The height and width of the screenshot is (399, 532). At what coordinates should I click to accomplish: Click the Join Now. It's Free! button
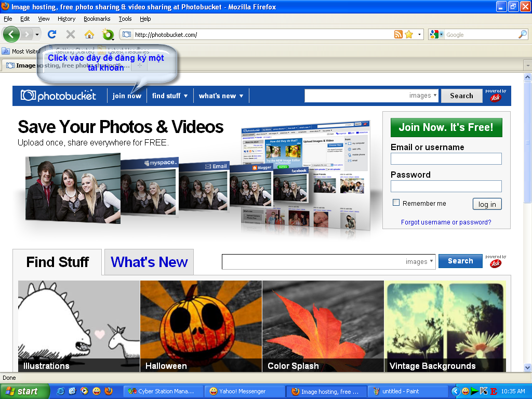click(x=446, y=128)
